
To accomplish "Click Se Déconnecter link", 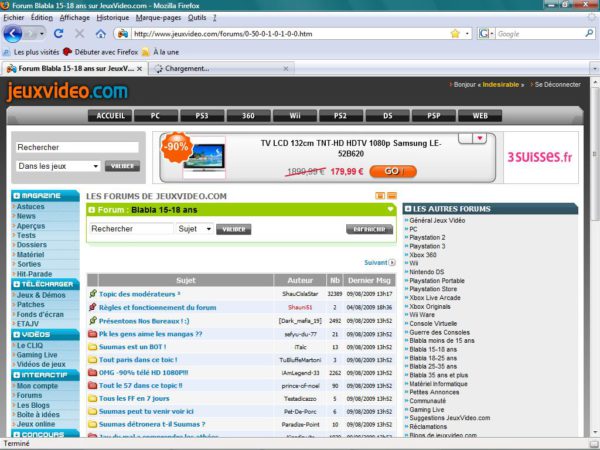I will 558,85.
